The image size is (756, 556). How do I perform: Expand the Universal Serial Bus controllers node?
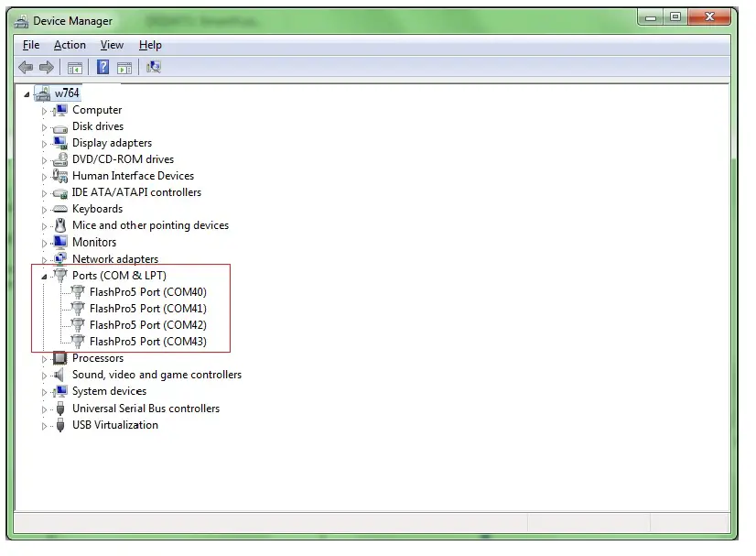[x=44, y=408]
